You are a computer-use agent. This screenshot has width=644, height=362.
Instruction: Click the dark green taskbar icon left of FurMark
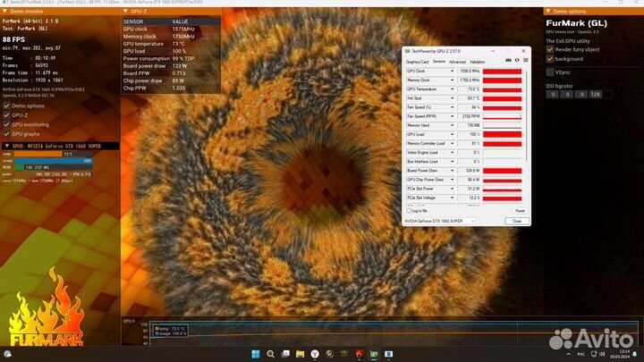[x=344, y=354]
